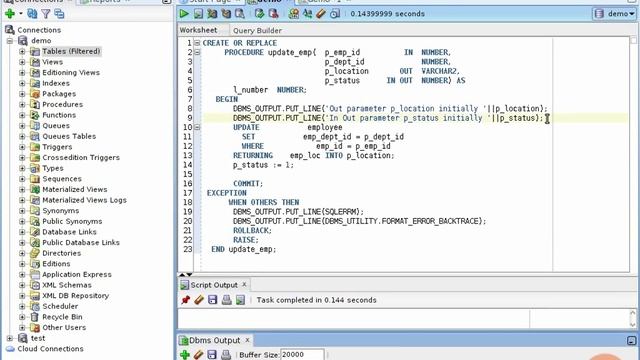This screenshot has height=360, width=640.
Task: Pin the Script Output panel
Action: click(x=185, y=300)
